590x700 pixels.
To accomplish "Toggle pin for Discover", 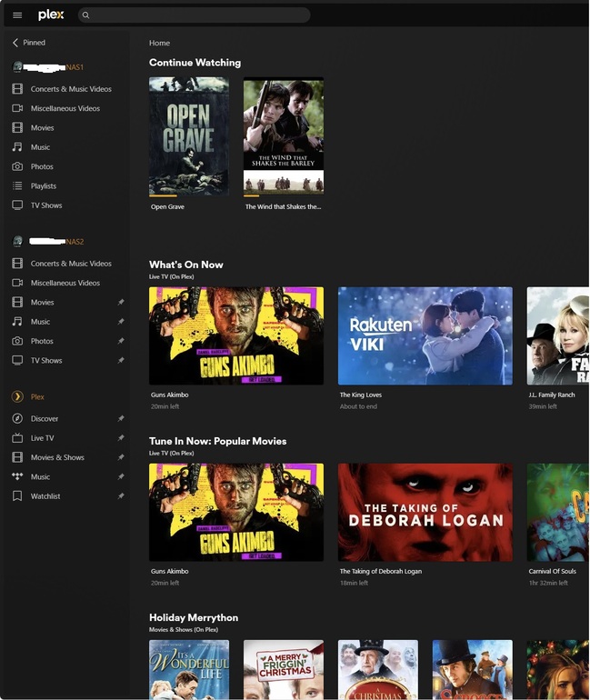I will 121,419.
